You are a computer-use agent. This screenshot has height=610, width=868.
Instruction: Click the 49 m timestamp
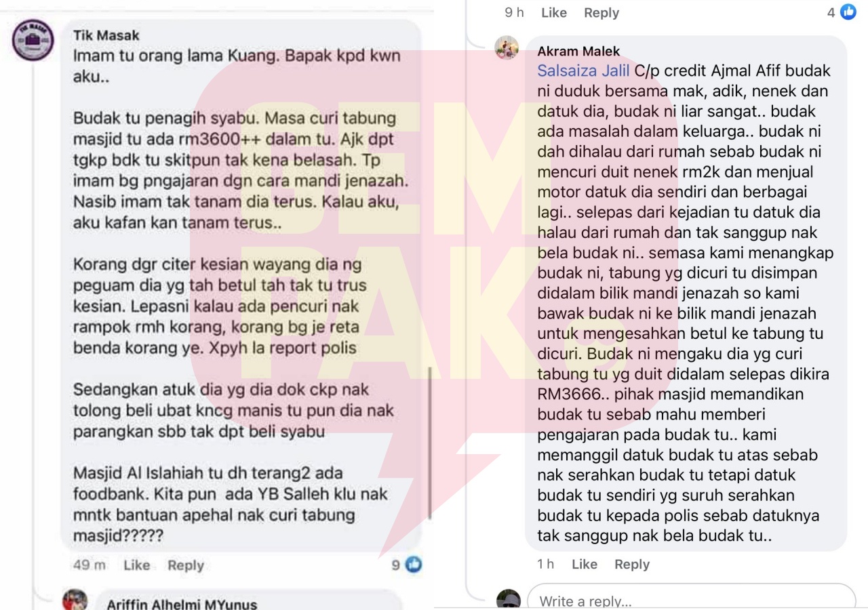click(x=90, y=565)
